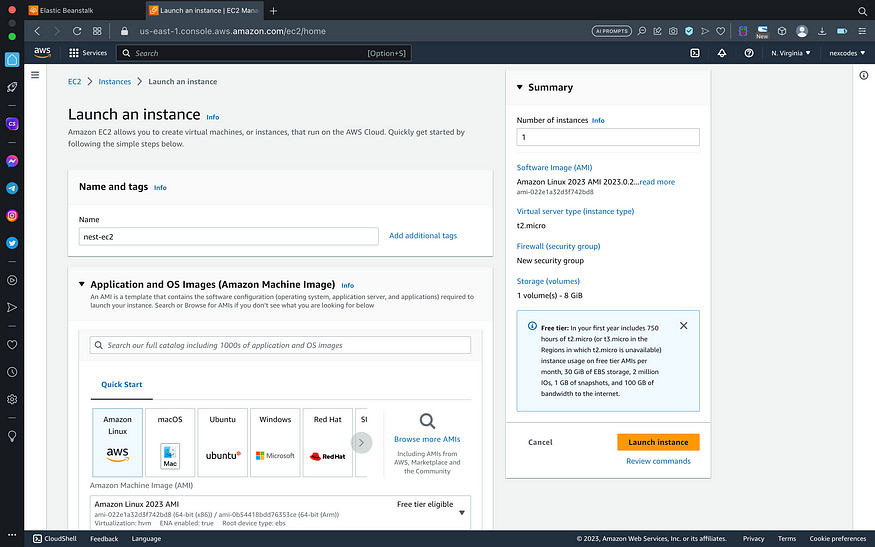Open Instagram in browser sidebar
The height and width of the screenshot is (547, 875).
click(x=12, y=215)
